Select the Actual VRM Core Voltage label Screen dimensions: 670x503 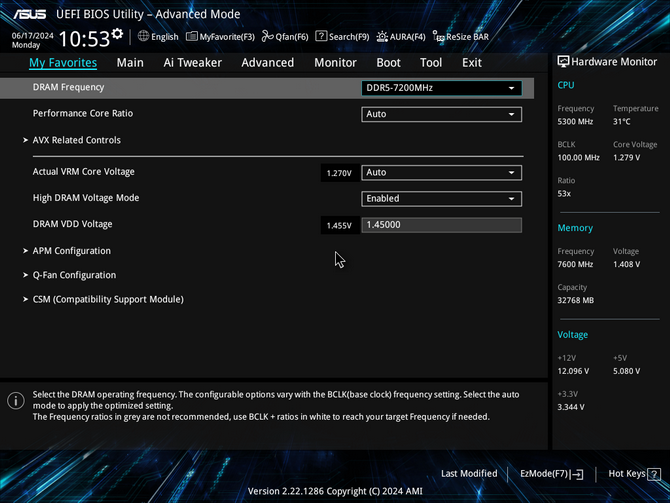click(83, 172)
